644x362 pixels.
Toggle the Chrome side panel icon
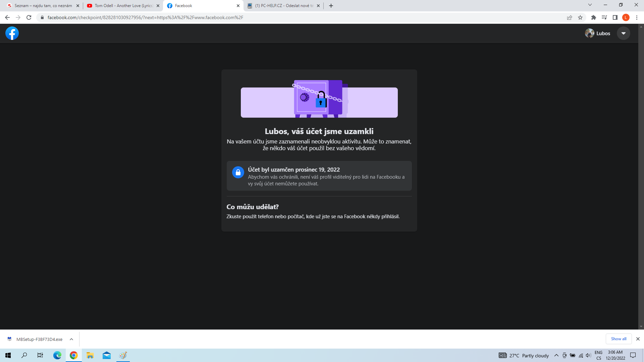click(x=615, y=17)
